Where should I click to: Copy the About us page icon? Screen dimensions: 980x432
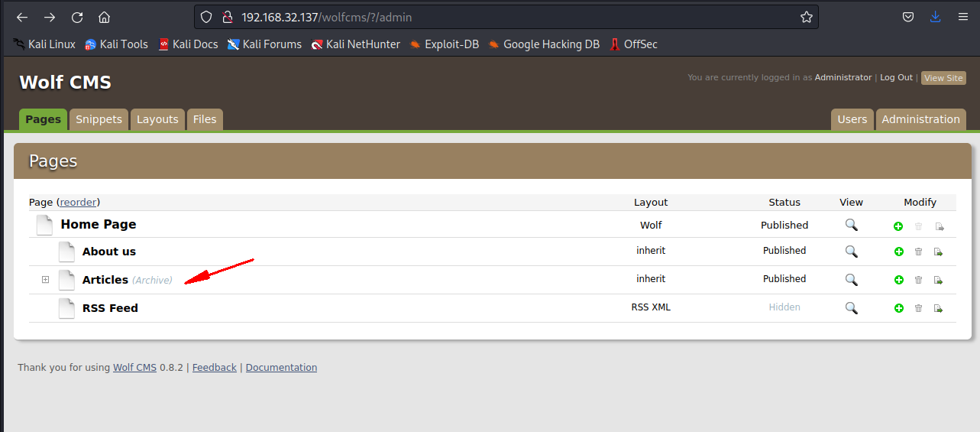[939, 252]
